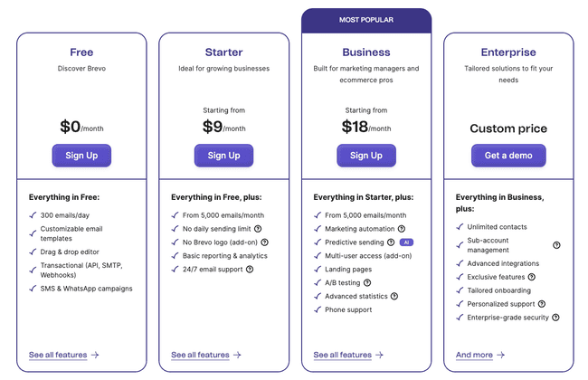Open See all features in Free plan
Image resolution: width=588 pixels, height=380 pixels.
click(63, 356)
